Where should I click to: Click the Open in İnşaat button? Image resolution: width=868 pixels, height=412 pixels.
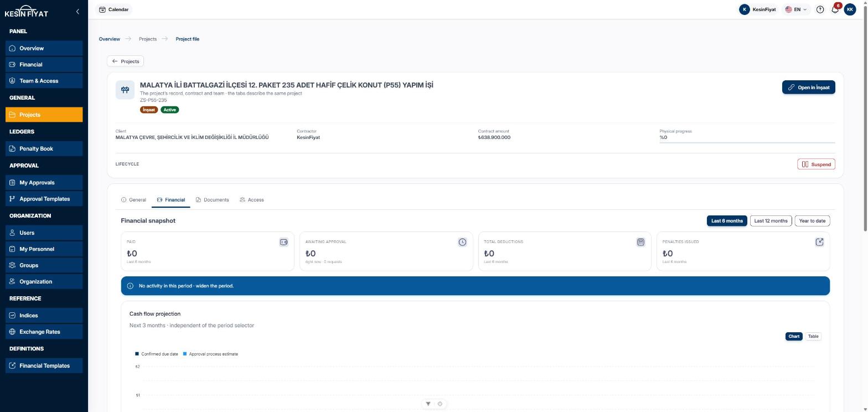[x=809, y=87]
